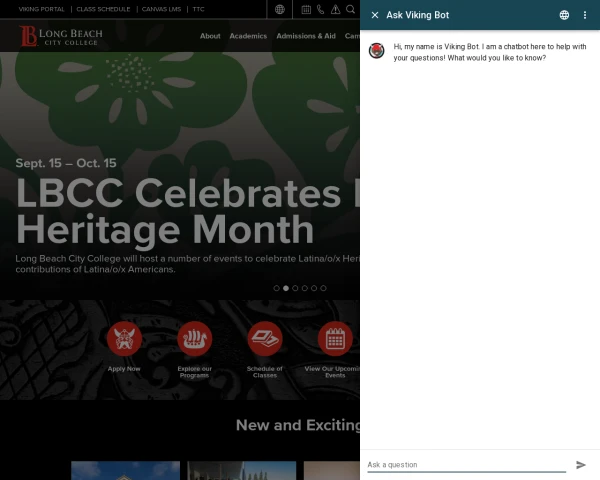Open the website language globe icon in top bar
The height and width of the screenshot is (480, 600).
(280, 9)
